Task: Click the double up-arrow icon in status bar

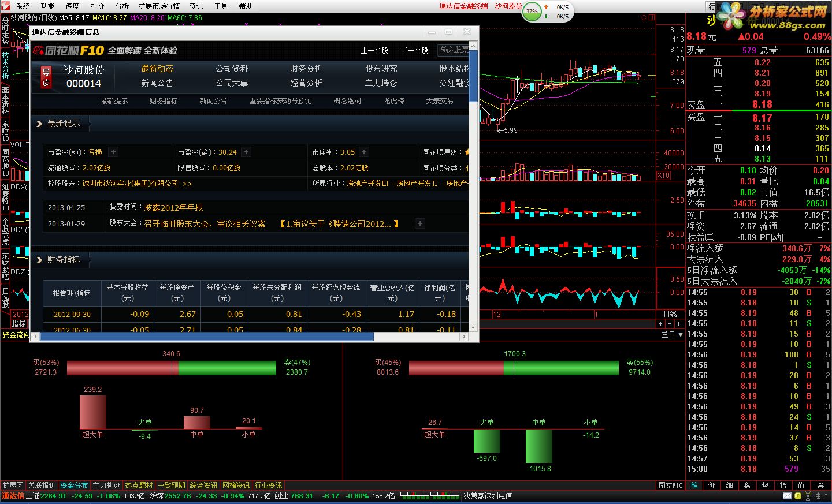Action: [819, 496]
